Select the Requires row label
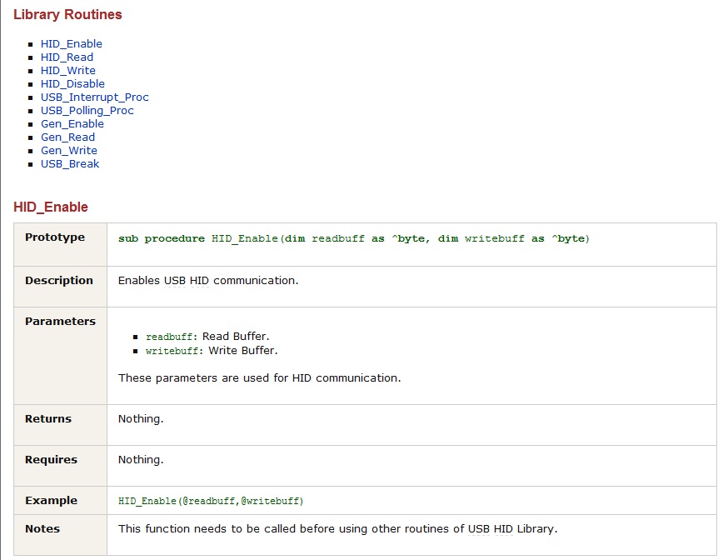Image resolution: width=728 pixels, height=560 pixels. pyautogui.click(x=51, y=460)
